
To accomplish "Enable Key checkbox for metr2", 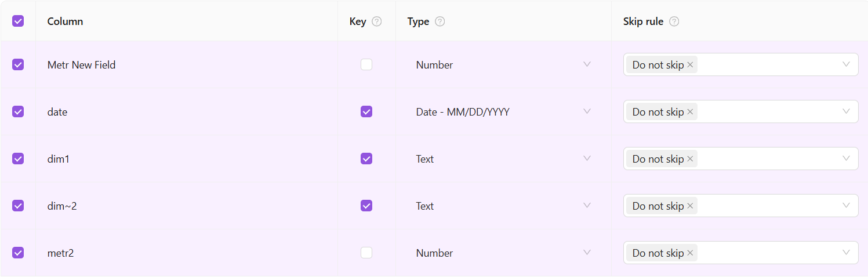I will pos(366,253).
